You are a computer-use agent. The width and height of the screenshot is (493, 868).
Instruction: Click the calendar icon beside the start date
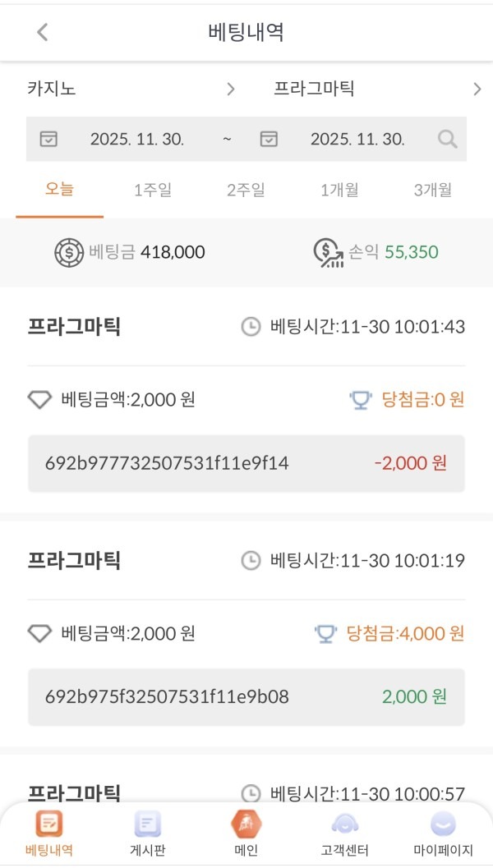[48, 139]
